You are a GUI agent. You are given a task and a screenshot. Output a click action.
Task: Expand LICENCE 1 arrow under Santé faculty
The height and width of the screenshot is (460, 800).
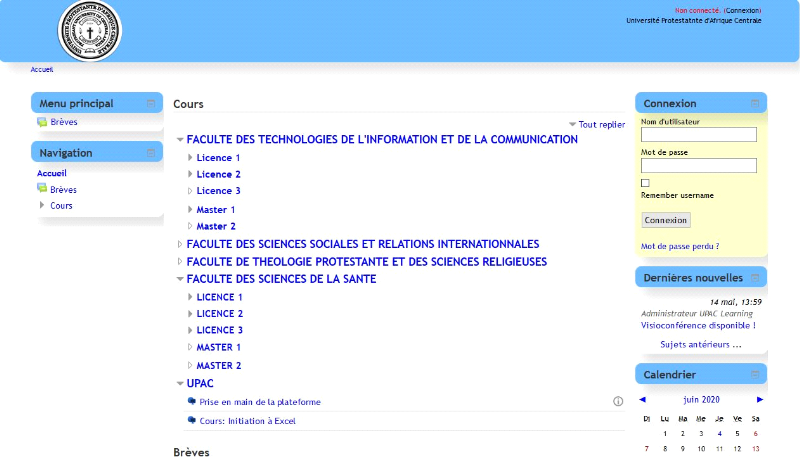coord(190,297)
